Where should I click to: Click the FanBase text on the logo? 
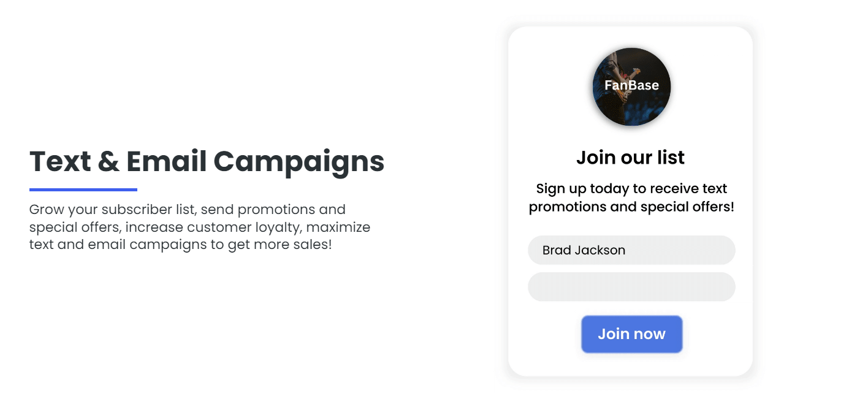631,86
